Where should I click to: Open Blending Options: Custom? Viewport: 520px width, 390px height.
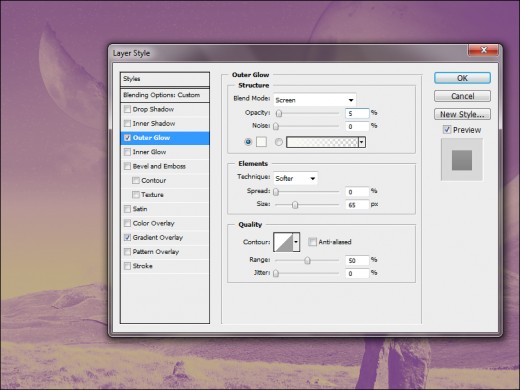165,95
